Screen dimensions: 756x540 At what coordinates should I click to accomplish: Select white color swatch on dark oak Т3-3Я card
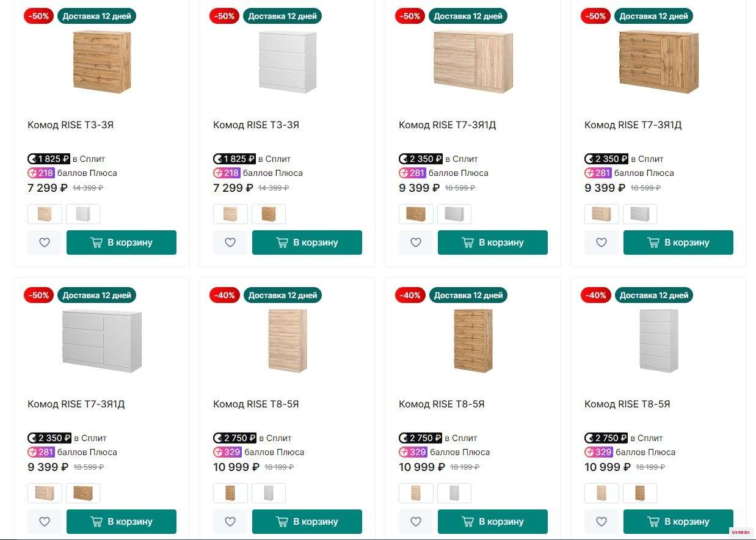(x=82, y=214)
